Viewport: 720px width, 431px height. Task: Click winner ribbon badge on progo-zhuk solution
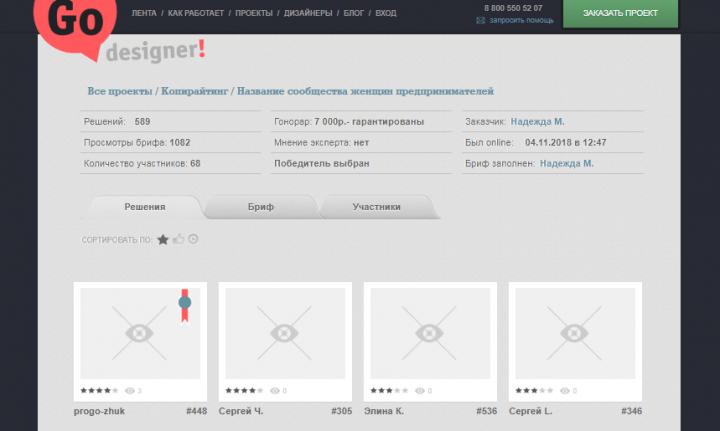(x=185, y=306)
